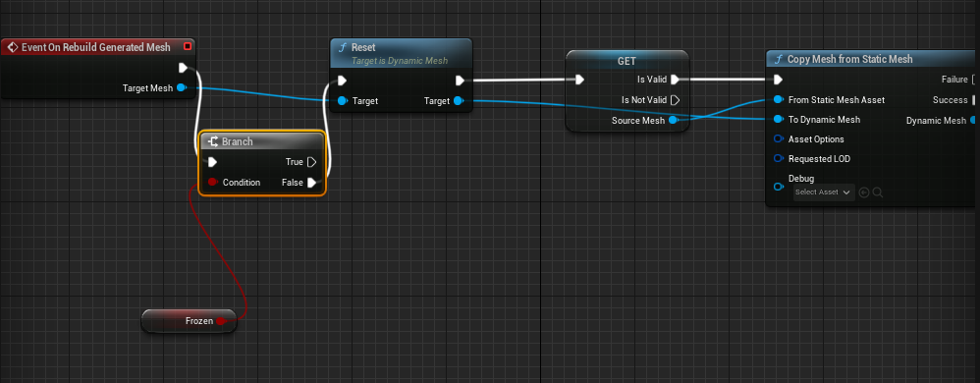Click the Requested LOD input pin
This screenshot has height=383, width=980.
click(x=778, y=159)
